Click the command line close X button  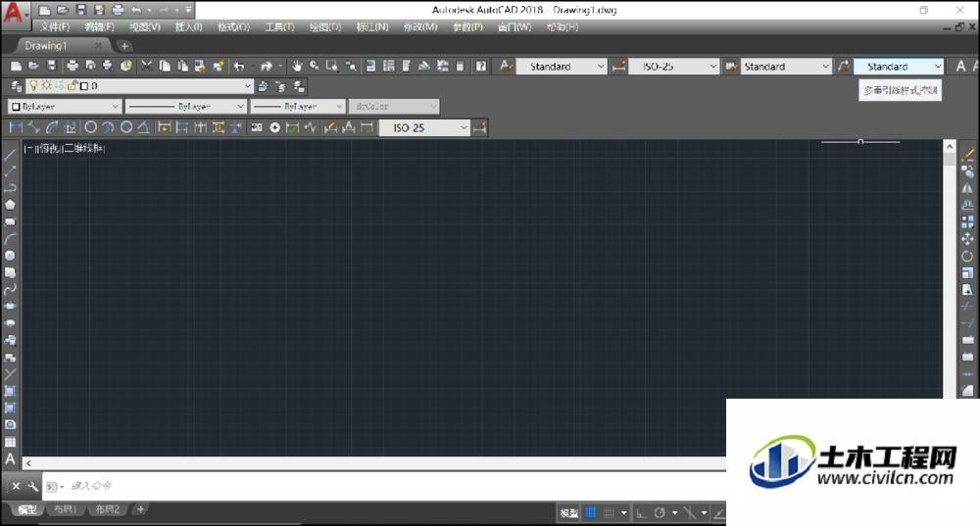point(16,486)
